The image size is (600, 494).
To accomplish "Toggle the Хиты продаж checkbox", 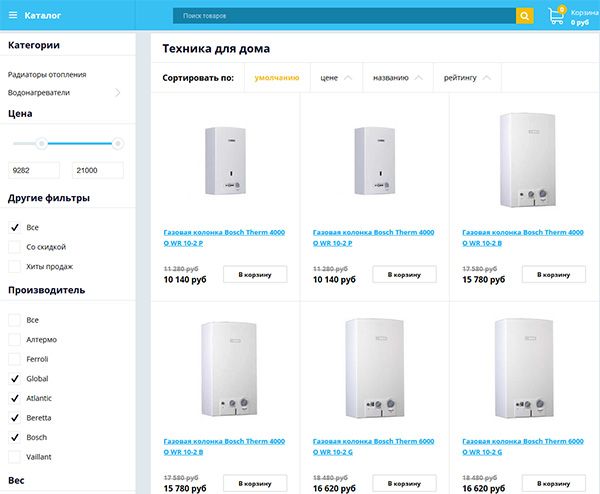I will [15, 266].
